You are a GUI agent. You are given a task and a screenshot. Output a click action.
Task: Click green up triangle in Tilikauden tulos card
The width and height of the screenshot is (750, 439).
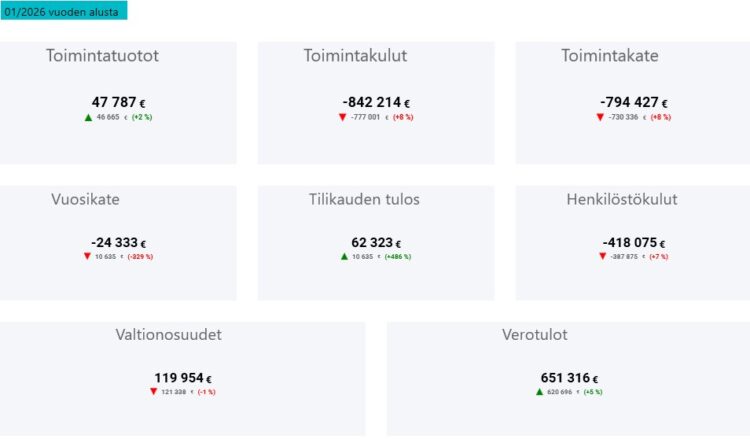[x=344, y=256]
